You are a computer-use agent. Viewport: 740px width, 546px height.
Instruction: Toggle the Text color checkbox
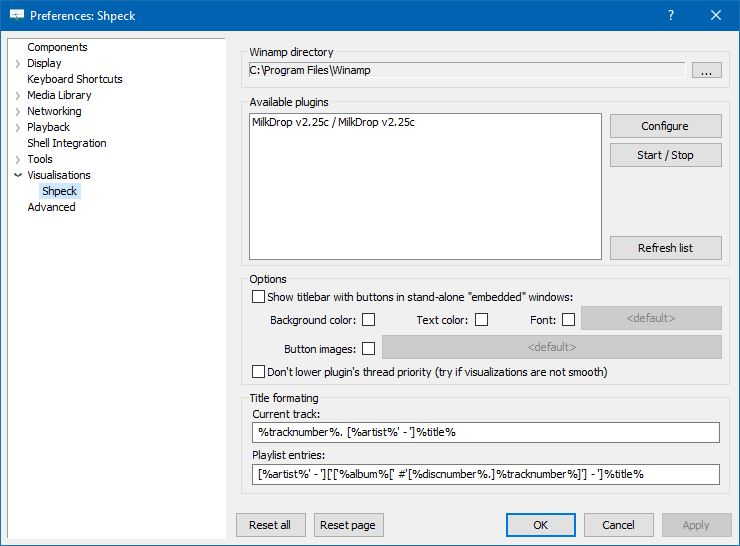pyautogui.click(x=481, y=320)
